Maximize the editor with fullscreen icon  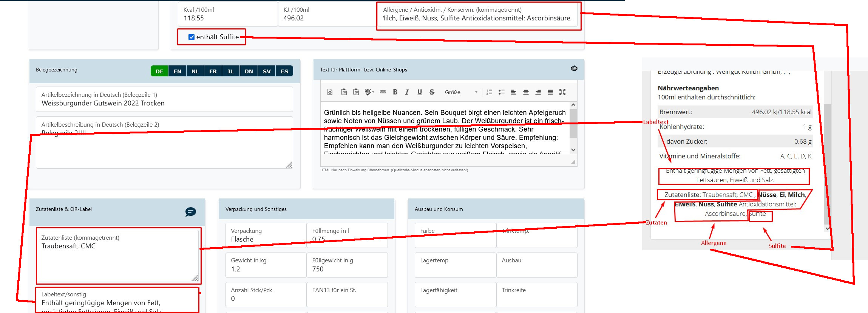click(562, 92)
